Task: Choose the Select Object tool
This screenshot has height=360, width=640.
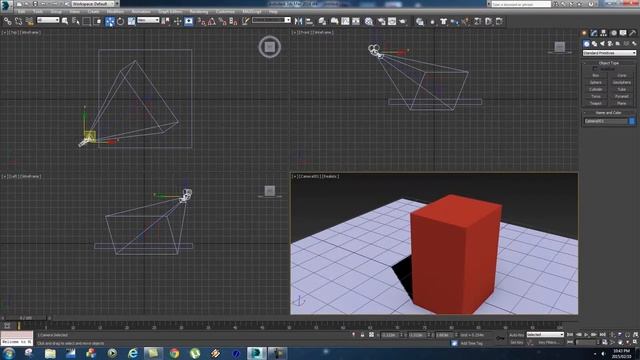Action: (65, 21)
